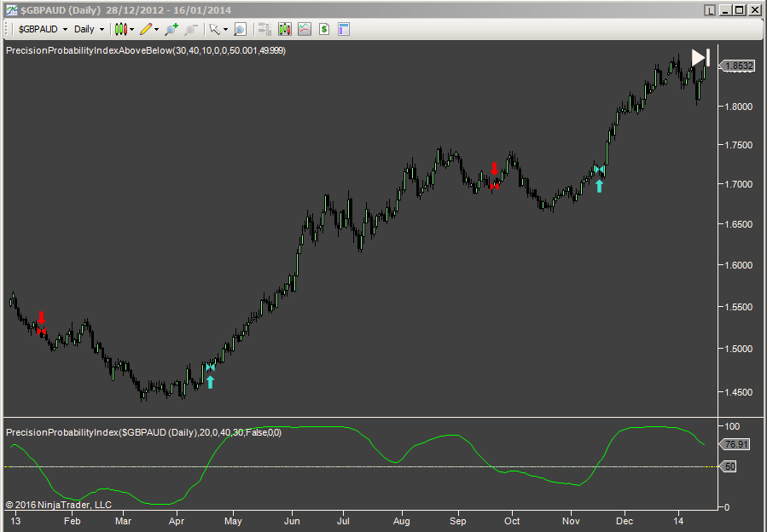This screenshot has height=532, width=767.
Task: Expand the cursor type dropdown arrow
Action: coord(225,29)
